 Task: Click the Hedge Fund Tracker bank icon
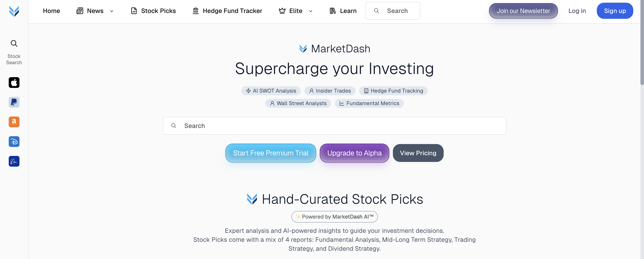click(x=195, y=11)
